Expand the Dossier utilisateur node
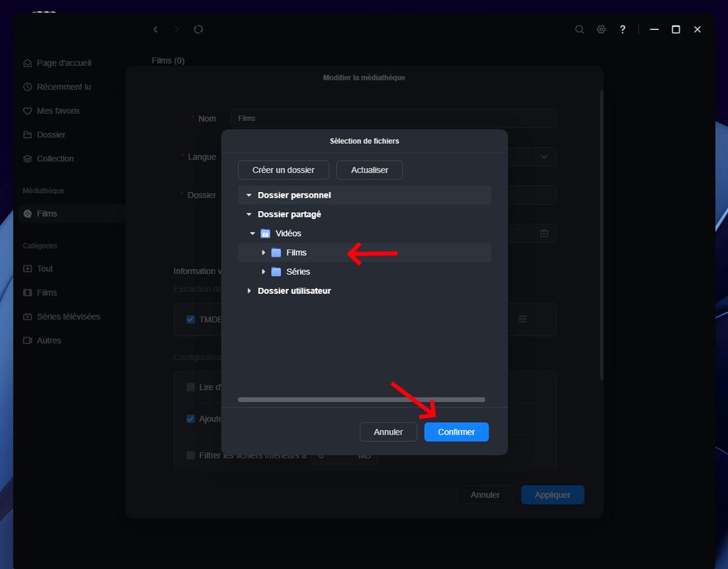 click(x=249, y=291)
